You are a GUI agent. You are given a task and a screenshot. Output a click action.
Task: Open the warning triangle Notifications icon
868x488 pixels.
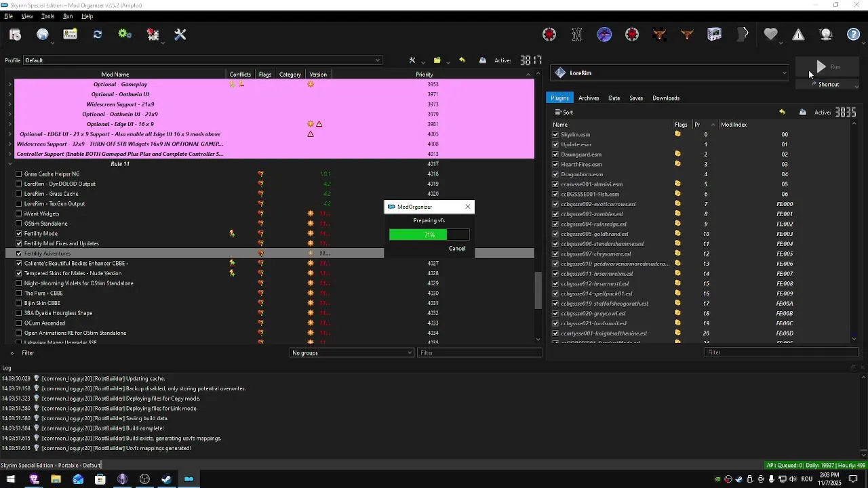click(x=798, y=35)
